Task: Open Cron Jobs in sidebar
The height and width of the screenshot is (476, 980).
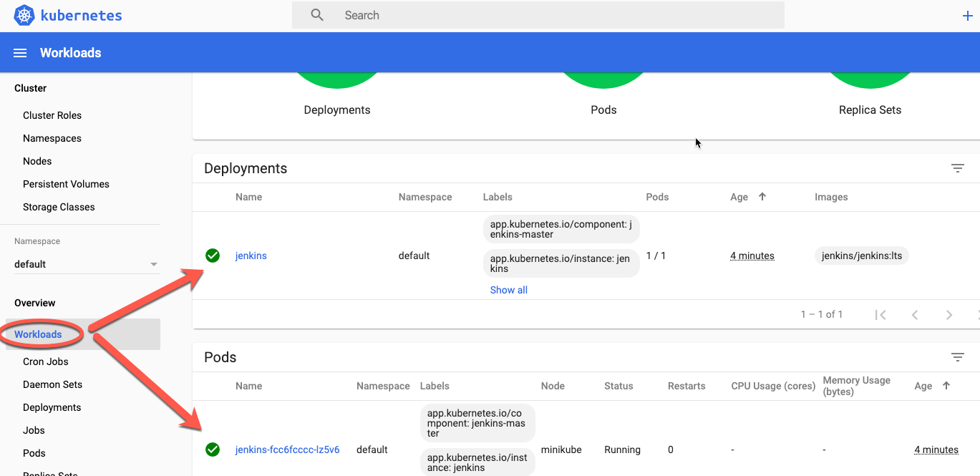Action: click(46, 361)
